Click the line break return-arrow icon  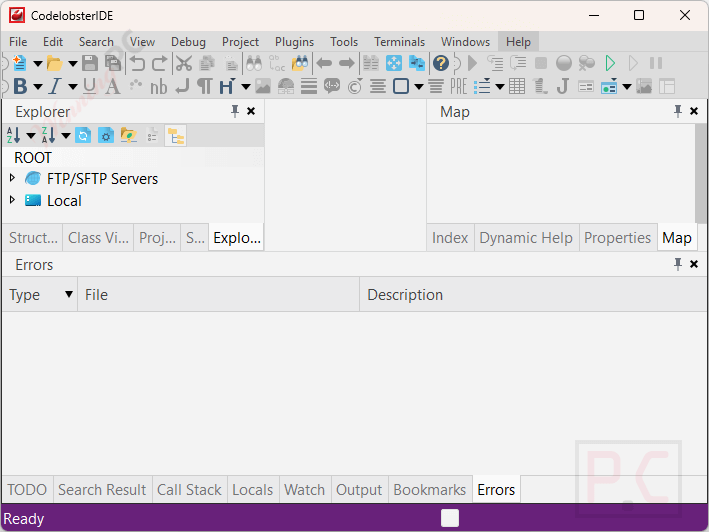[182, 86]
